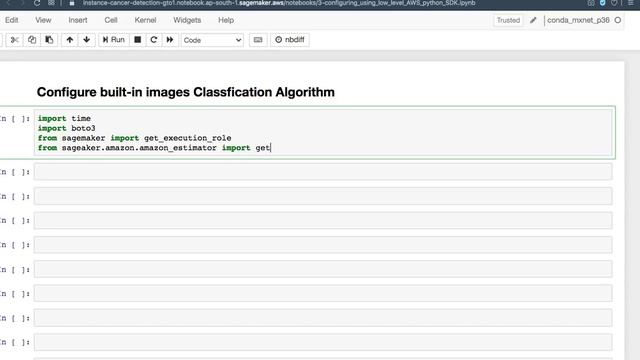Restart the kernel circular arrow icon
640x360 pixels.
coord(154,40)
